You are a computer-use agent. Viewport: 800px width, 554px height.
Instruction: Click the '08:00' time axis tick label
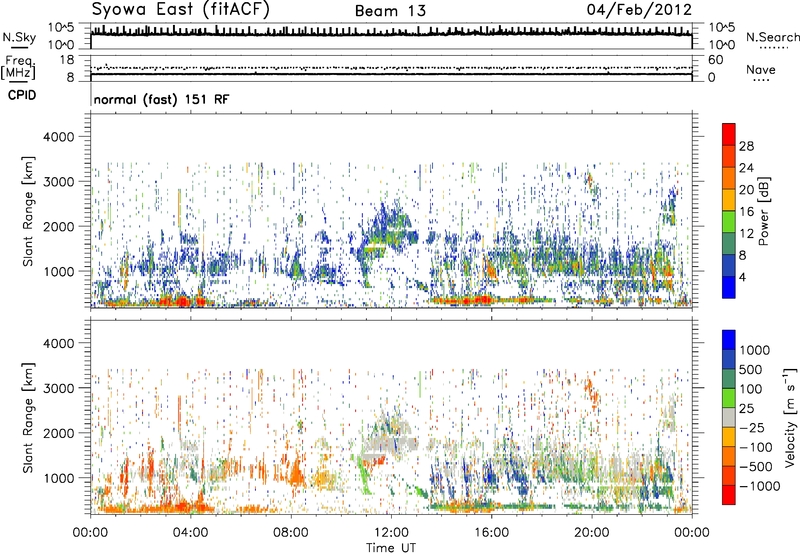click(291, 533)
